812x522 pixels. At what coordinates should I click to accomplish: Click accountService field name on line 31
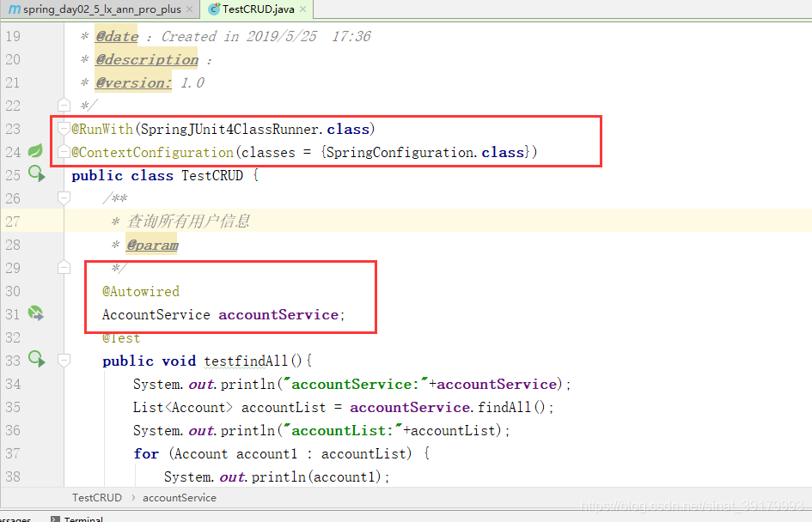[278, 314]
